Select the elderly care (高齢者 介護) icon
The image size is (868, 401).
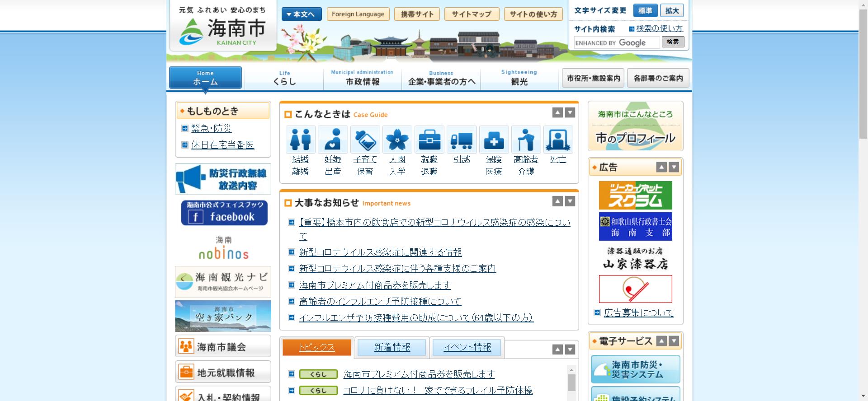pos(526,140)
